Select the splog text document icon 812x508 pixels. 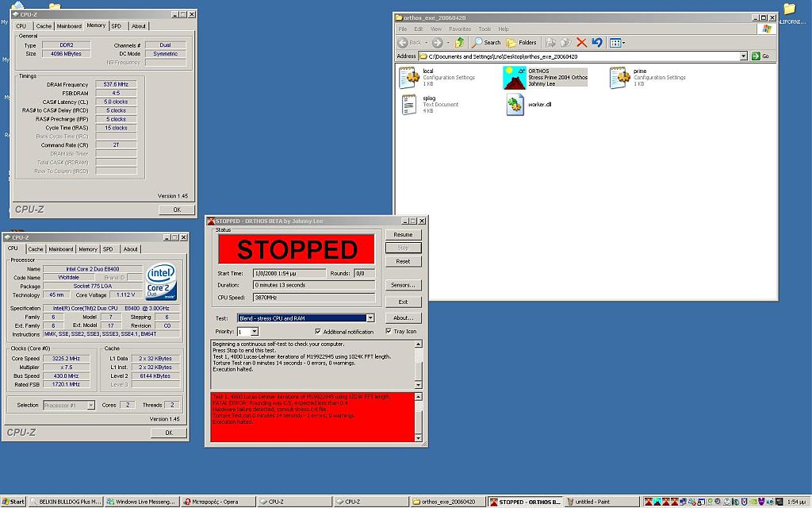[x=409, y=104]
